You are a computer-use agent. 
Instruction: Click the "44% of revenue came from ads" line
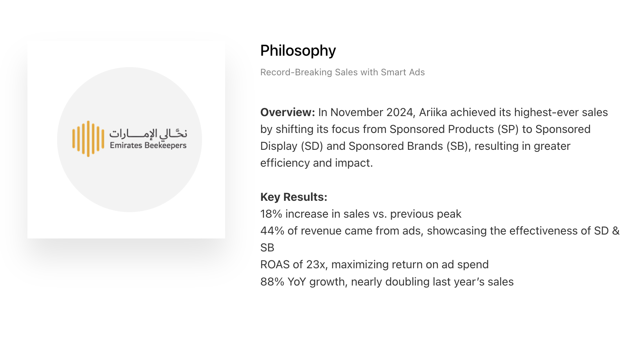click(440, 231)
